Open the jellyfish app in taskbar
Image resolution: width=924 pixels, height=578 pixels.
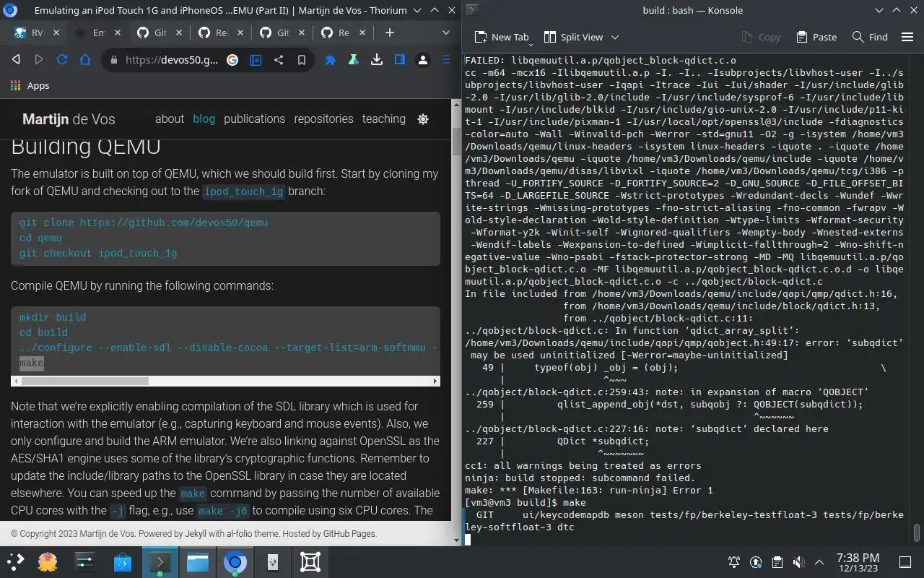point(48,561)
